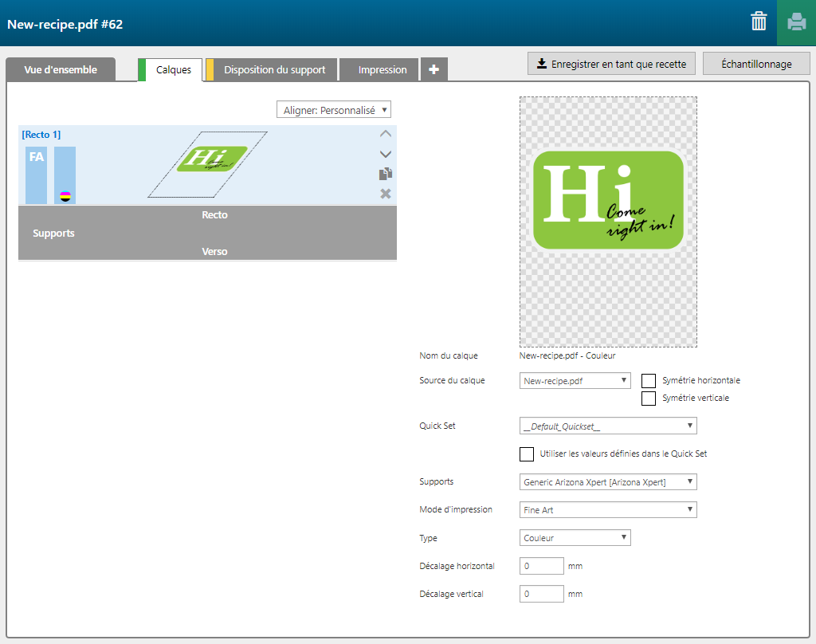
Task: Open the Mode d'impression dropdown
Action: click(608, 509)
